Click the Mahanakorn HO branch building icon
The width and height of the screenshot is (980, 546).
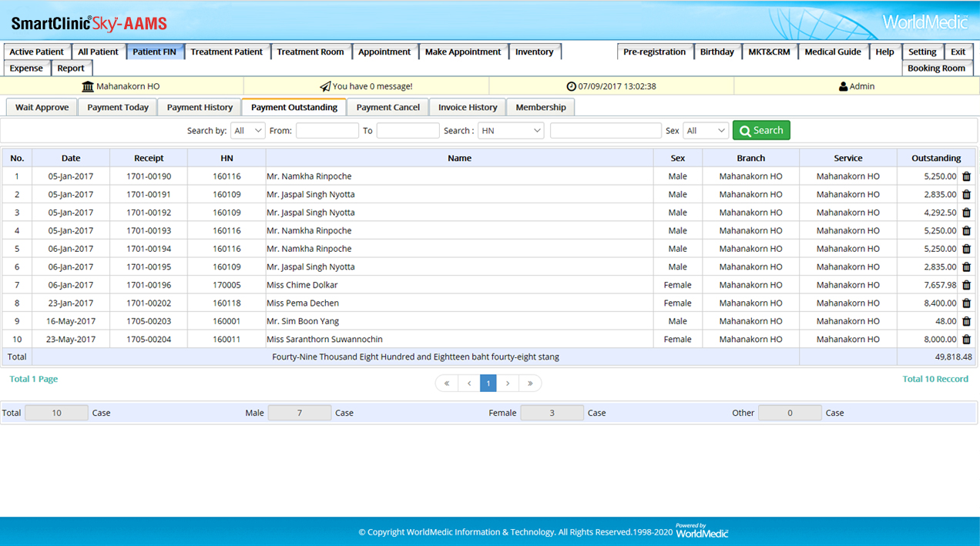88,86
